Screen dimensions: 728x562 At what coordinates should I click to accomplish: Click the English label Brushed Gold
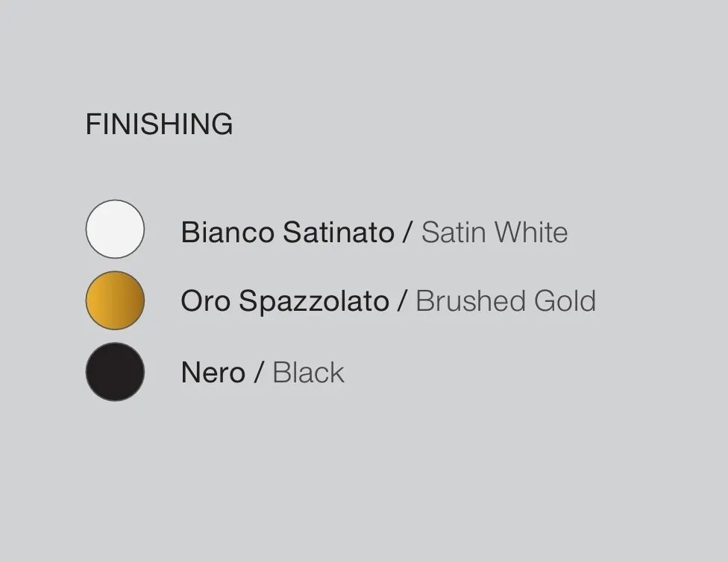coord(506,300)
